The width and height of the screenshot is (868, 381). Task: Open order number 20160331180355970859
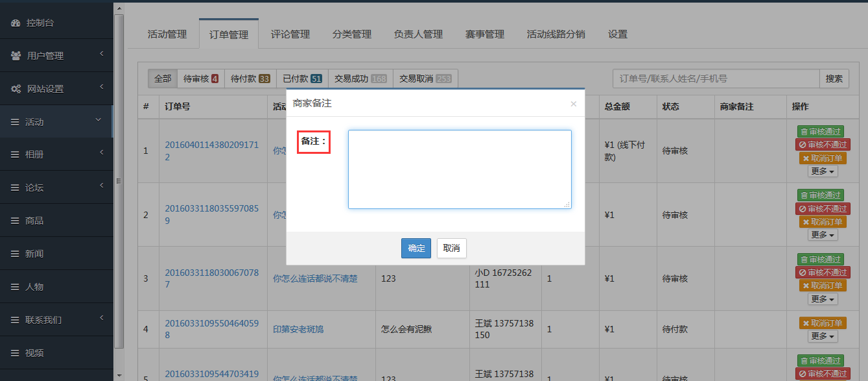click(212, 215)
